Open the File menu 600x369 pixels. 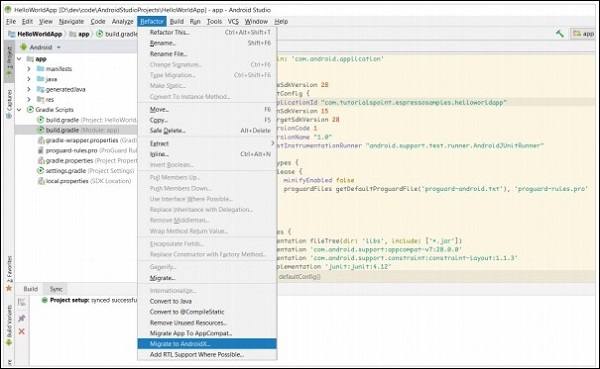click(x=11, y=21)
